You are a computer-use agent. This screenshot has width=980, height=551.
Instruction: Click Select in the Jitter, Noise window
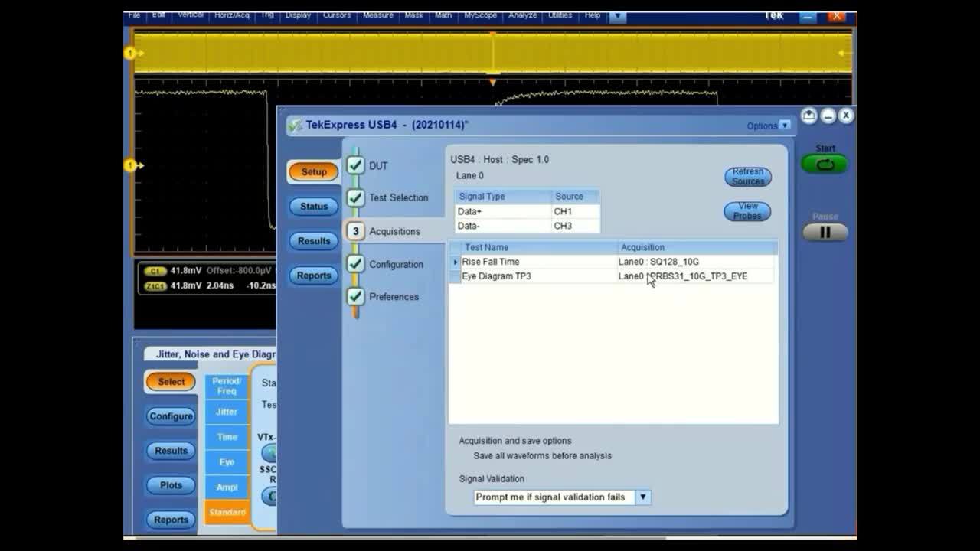point(171,381)
